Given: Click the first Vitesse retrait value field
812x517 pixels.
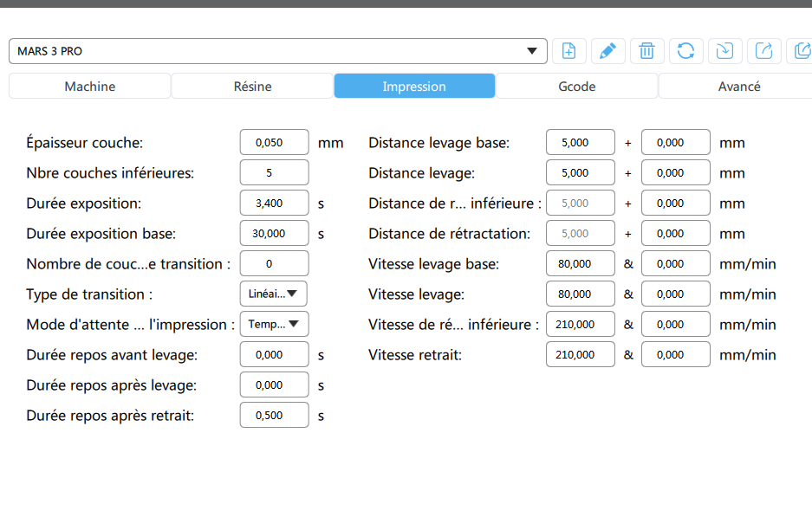Looking at the screenshot, I should coord(581,355).
